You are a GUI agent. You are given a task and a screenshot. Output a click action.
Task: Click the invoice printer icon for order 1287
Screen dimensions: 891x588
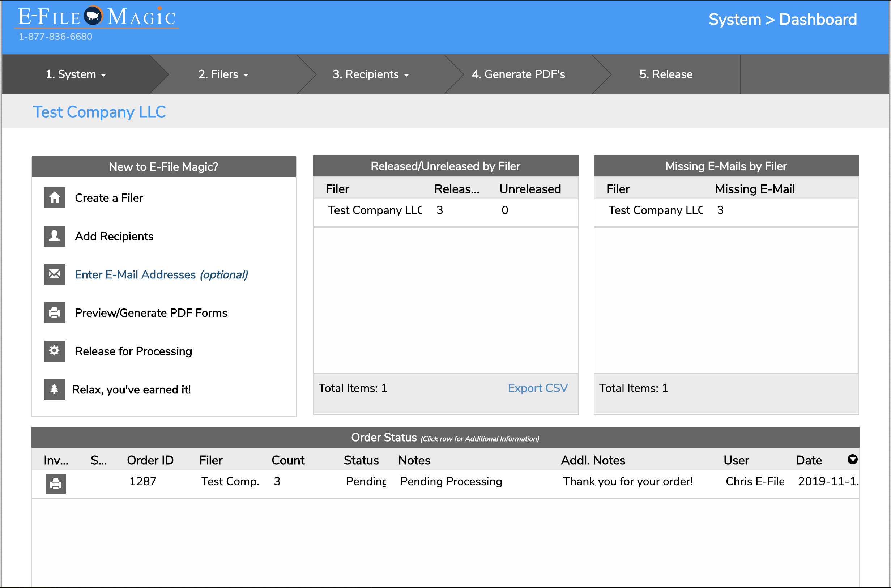56,484
